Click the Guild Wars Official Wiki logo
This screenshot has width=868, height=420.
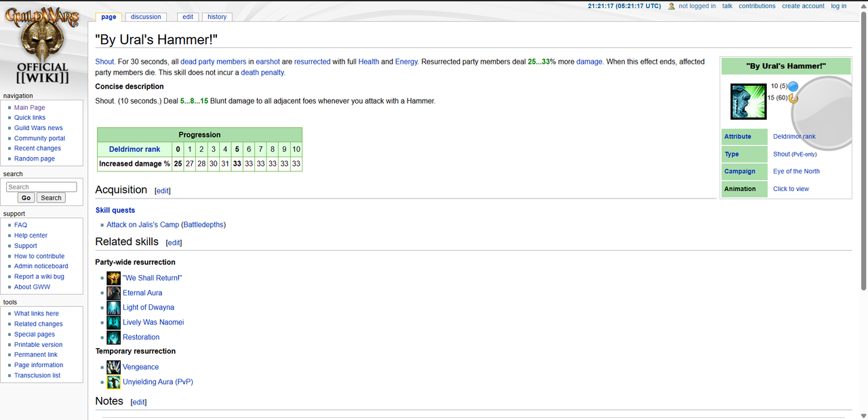(42, 46)
